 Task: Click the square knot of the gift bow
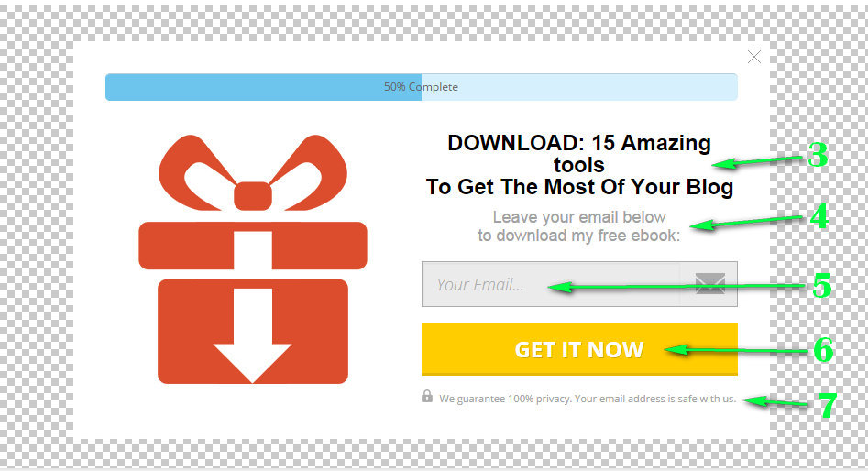tap(253, 196)
